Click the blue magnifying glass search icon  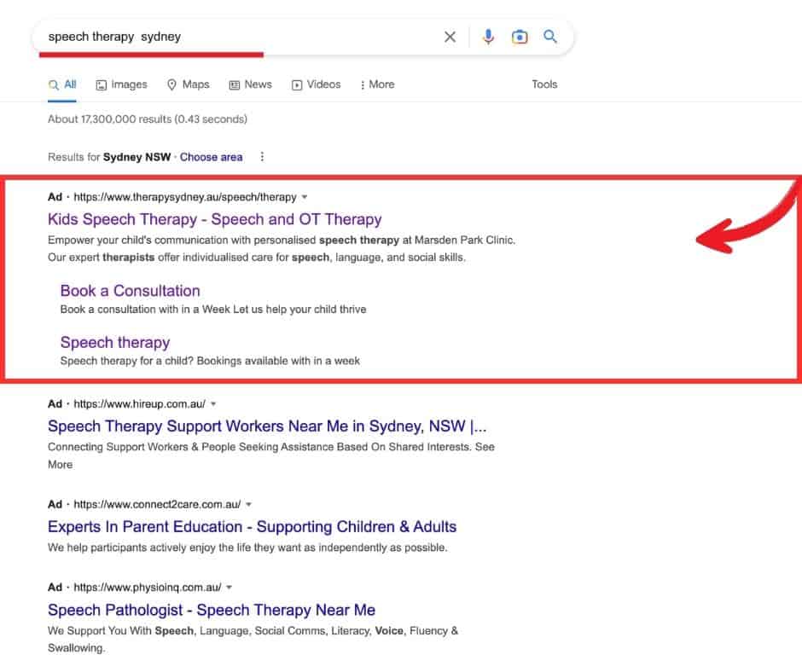point(550,37)
